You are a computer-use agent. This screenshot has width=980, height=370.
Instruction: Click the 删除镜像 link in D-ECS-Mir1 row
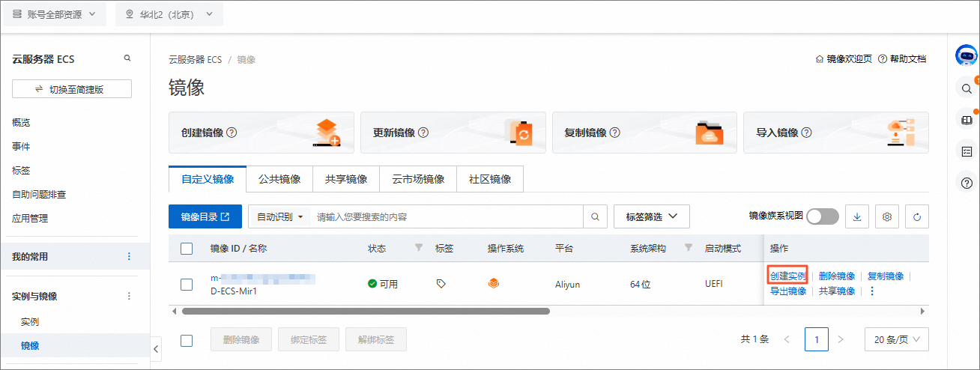point(837,276)
